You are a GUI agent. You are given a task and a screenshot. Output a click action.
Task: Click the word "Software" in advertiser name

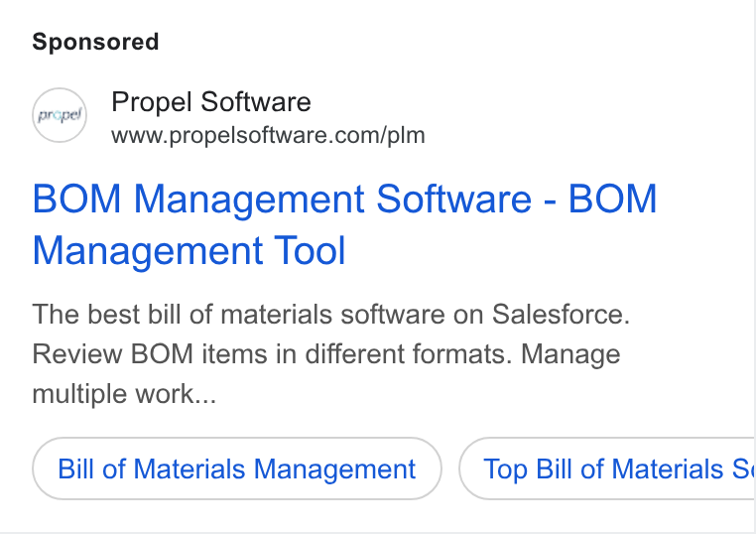256,102
